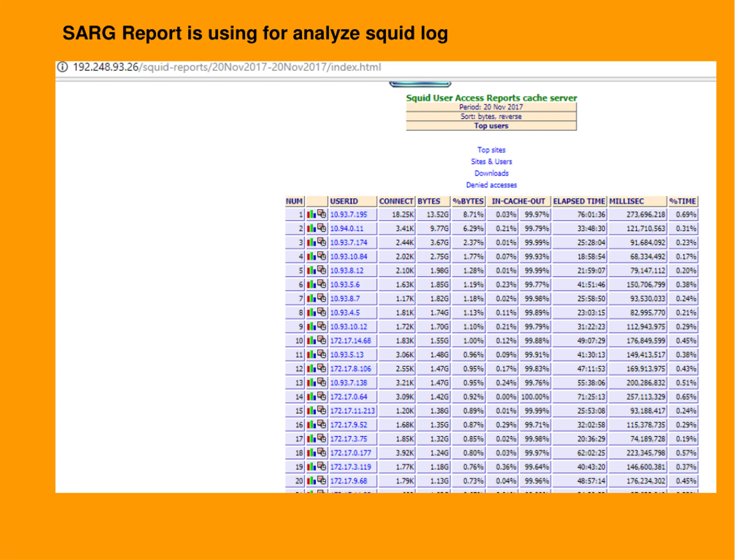Click the browser address bar URL
The image size is (747, 560).
227,67
